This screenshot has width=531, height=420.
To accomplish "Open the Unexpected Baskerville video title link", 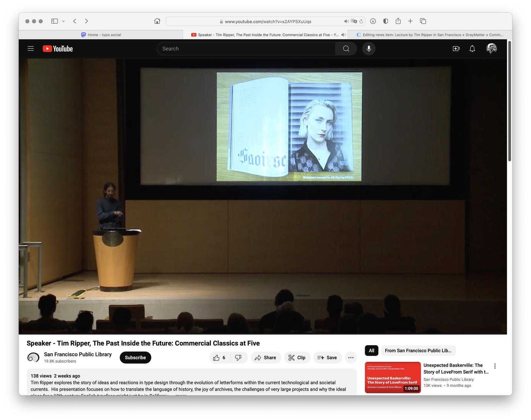I will tap(456, 369).
